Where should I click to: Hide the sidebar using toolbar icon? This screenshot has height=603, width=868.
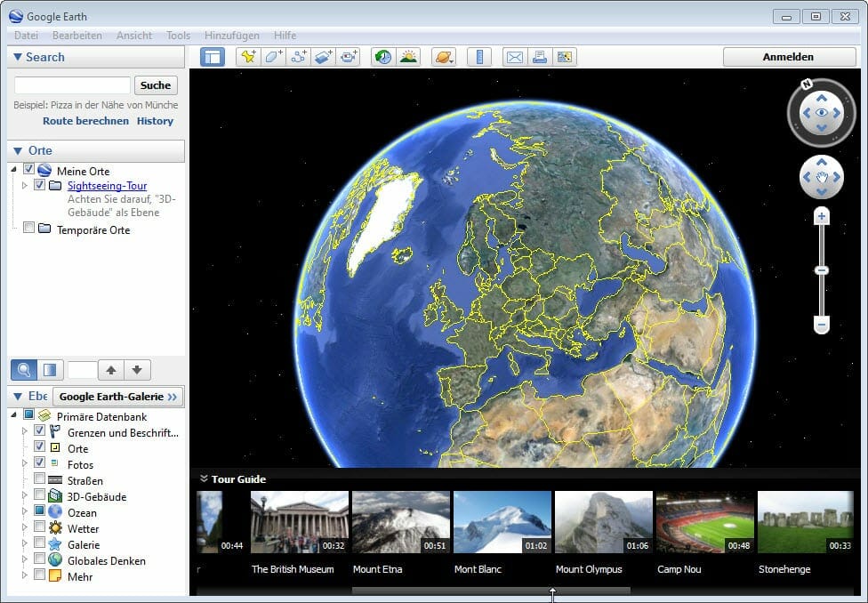pos(213,57)
